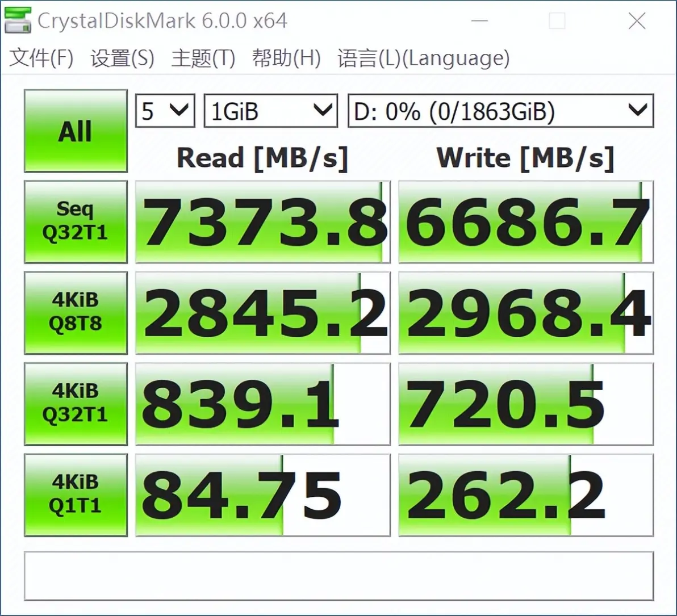Image resolution: width=677 pixels, height=616 pixels.
Task: Select the 4KiB Q32T1 read result 839.1
Action: click(263, 404)
